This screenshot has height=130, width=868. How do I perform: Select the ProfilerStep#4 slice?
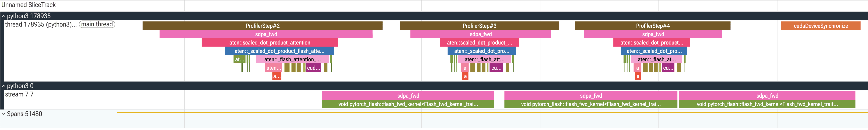click(653, 26)
